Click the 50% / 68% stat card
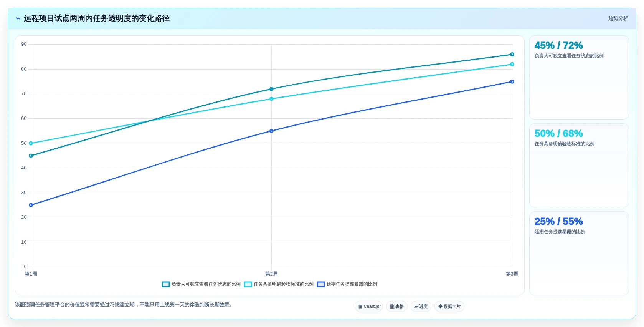The width and height of the screenshot is (644, 327). click(x=579, y=166)
